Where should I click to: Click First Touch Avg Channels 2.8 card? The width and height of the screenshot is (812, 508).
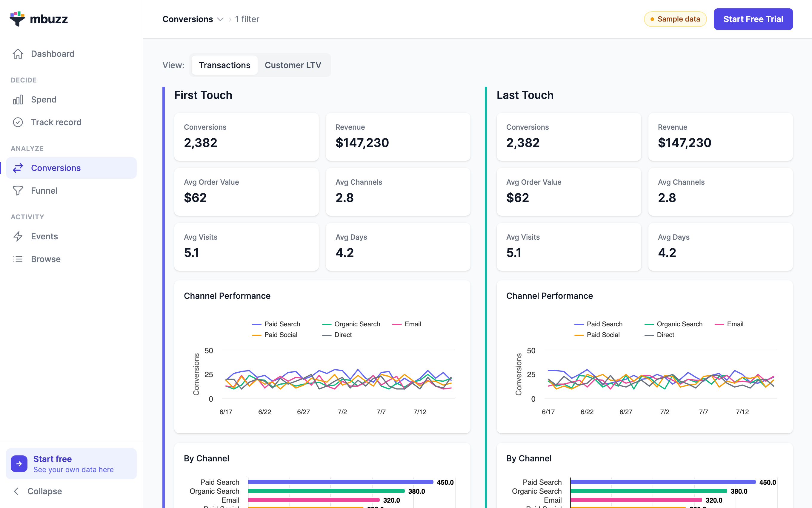pyautogui.click(x=398, y=192)
